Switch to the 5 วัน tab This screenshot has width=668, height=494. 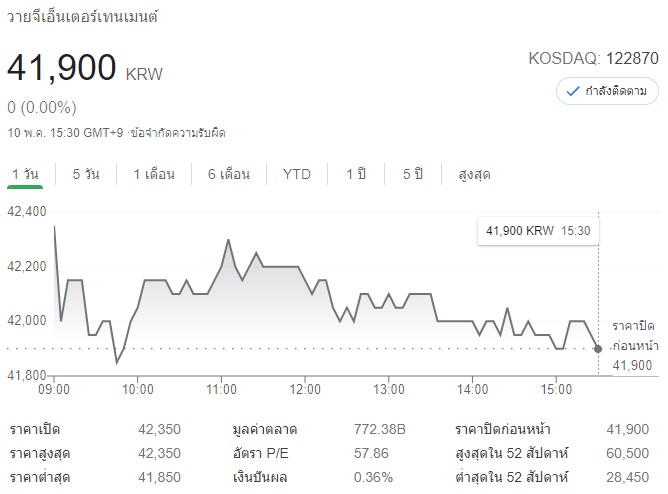86,174
